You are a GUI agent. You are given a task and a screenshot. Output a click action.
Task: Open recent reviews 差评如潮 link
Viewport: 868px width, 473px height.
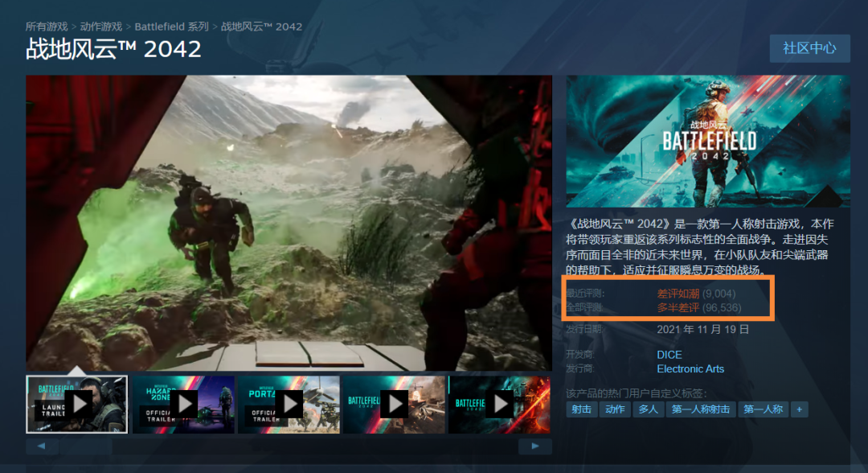pos(678,294)
